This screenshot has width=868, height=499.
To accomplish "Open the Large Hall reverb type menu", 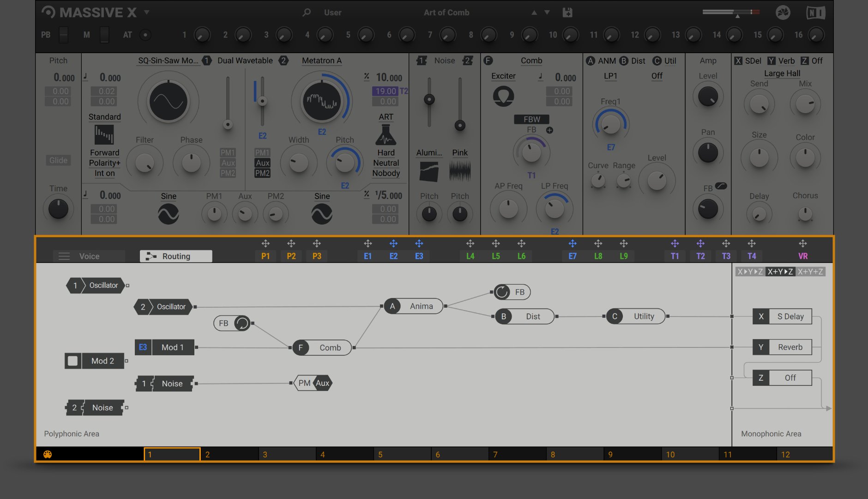I will [782, 73].
